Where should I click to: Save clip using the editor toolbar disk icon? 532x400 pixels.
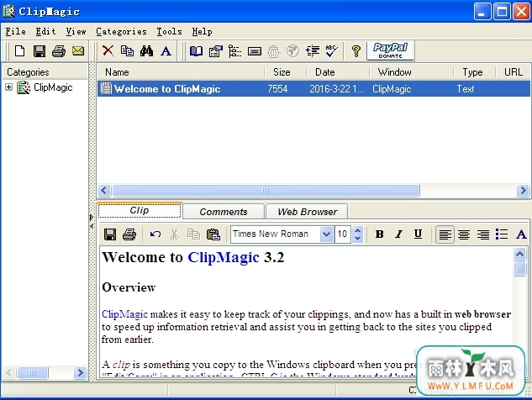pyautogui.click(x=110, y=234)
